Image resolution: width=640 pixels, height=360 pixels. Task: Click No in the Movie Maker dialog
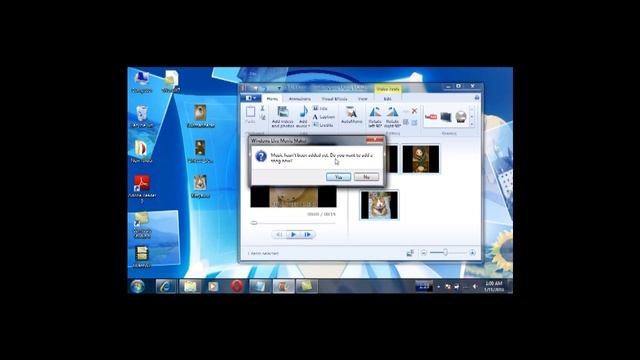(366, 177)
